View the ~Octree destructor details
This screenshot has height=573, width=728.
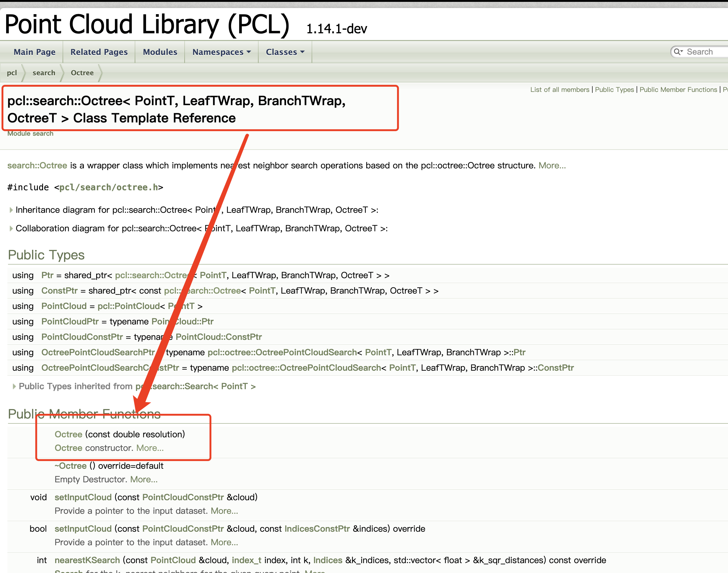(72, 466)
